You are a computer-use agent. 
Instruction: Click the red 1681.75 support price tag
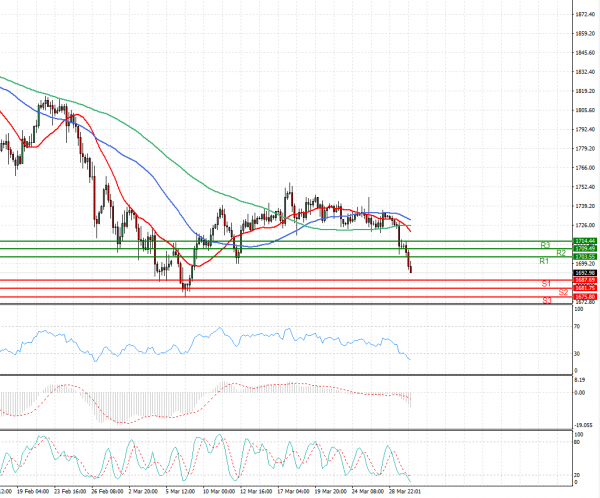[x=585, y=288]
